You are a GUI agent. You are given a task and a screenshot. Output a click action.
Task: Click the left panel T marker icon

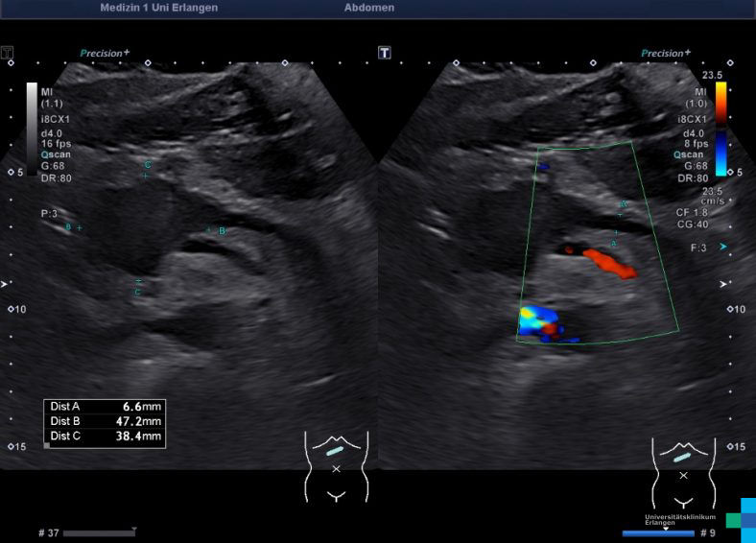[8, 53]
